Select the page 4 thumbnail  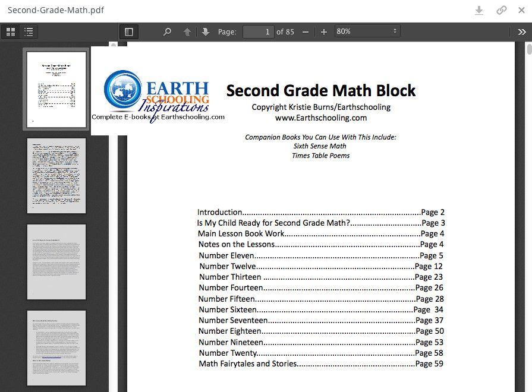click(56, 348)
